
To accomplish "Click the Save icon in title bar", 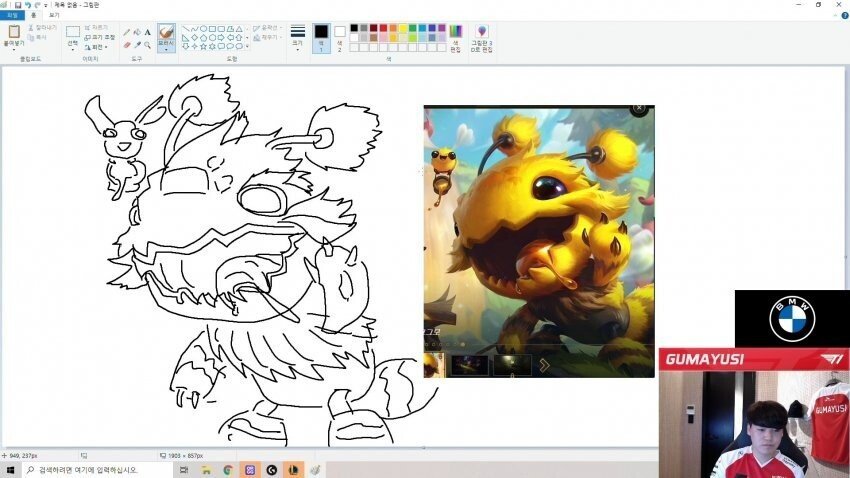I will click(x=18, y=5).
